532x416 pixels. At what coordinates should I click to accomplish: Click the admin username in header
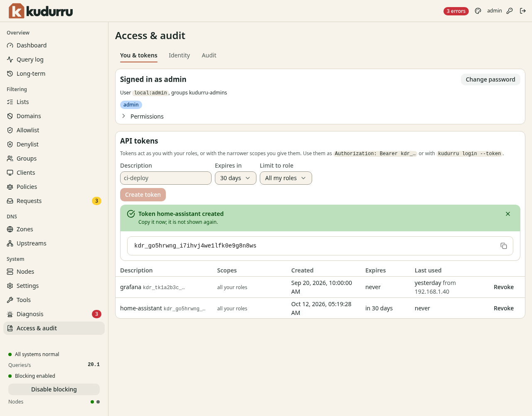pyautogui.click(x=495, y=11)
